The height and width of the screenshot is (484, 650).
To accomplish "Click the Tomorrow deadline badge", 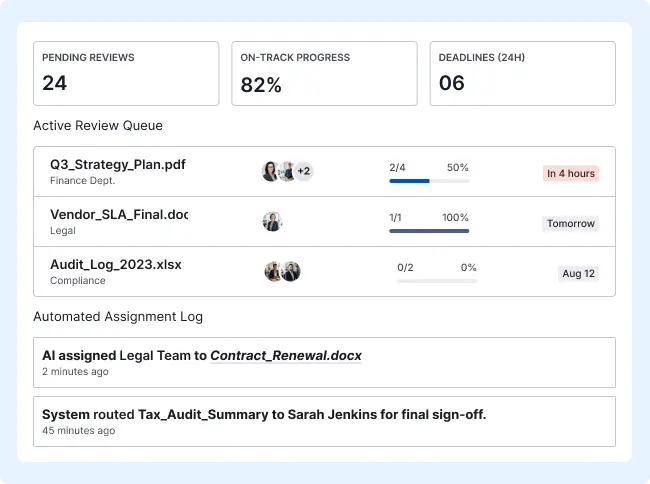I will pyautogui.click(x=570, y=224).
